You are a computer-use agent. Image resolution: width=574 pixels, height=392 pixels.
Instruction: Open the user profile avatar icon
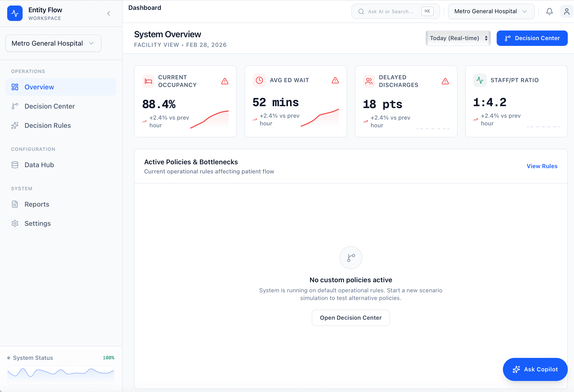(x=566, y=11)
